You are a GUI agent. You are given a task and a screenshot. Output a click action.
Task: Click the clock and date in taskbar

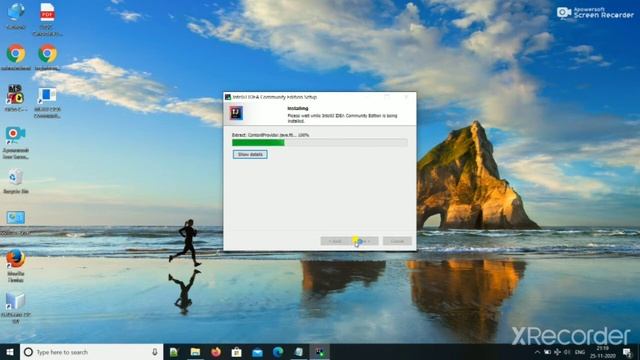pos(603,352)
